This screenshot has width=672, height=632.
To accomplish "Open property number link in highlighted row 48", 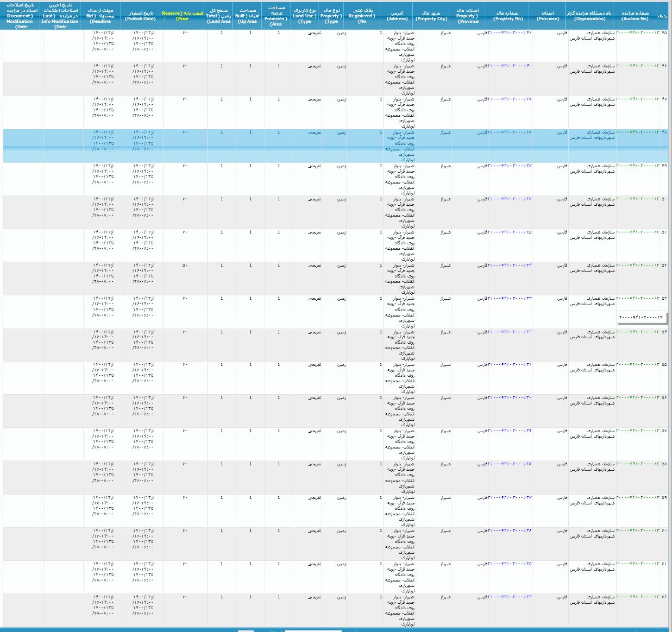I will [x=510, y=132].
